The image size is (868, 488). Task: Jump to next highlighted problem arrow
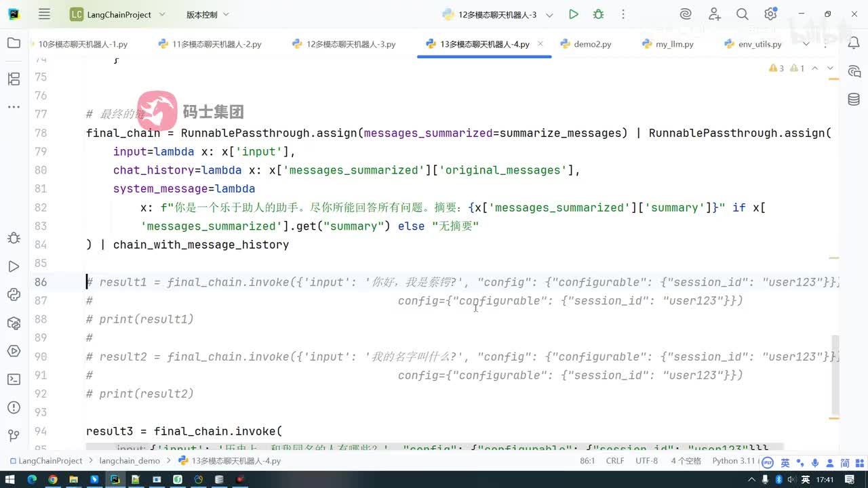click(830, 68)
